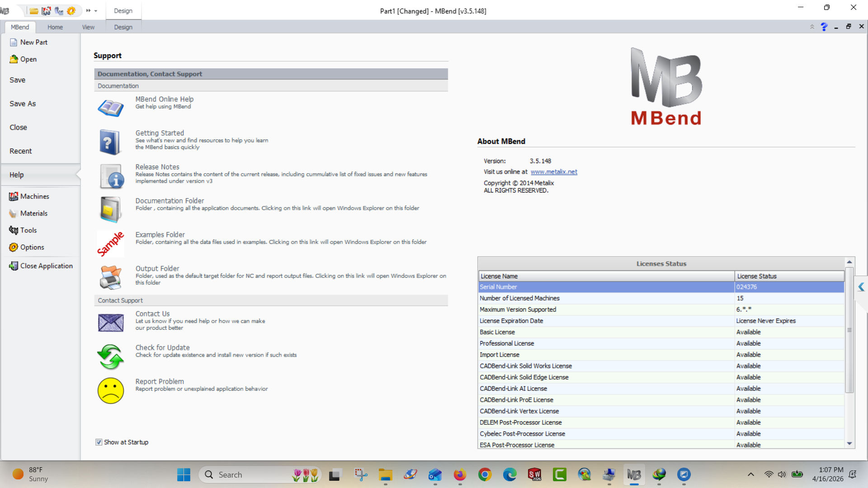Open the Documentation Folder link text
Screen dimensions: 868x488
[x=170, y=201]
